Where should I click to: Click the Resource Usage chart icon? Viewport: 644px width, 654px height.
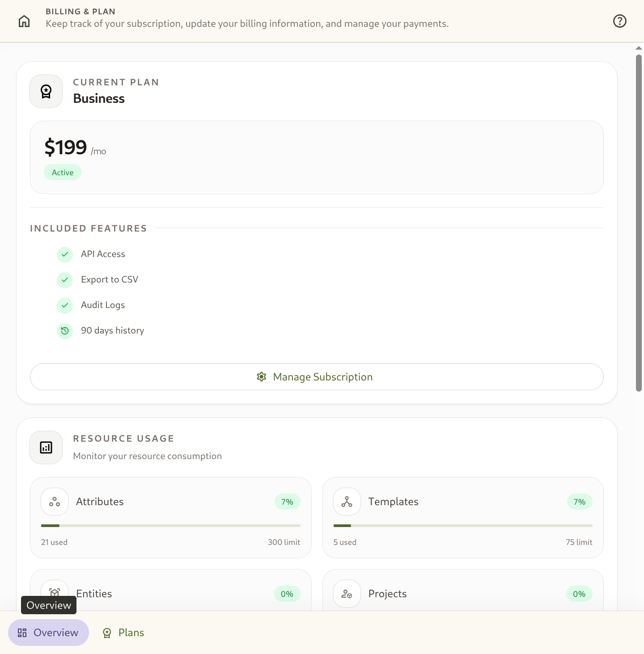[x=46, y=447]
